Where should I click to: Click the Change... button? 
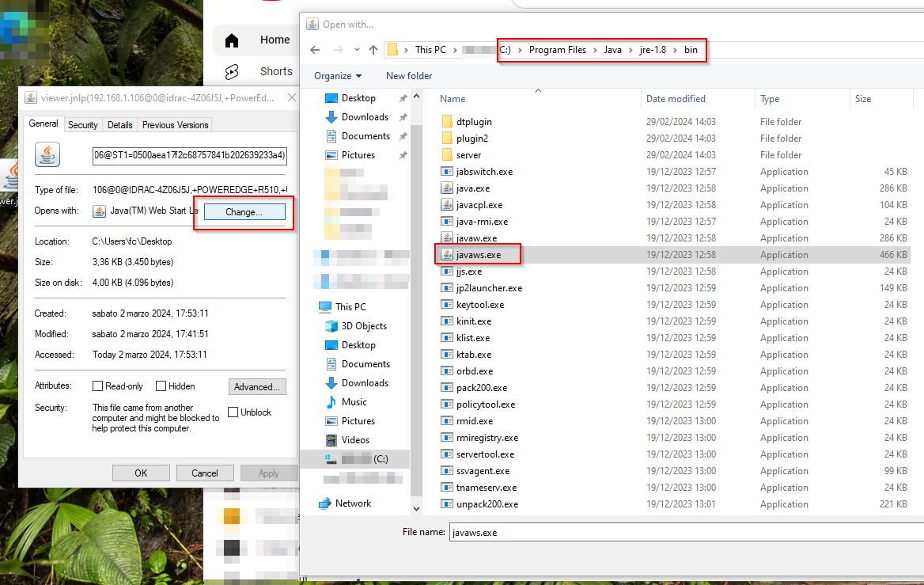coord(244,211)
